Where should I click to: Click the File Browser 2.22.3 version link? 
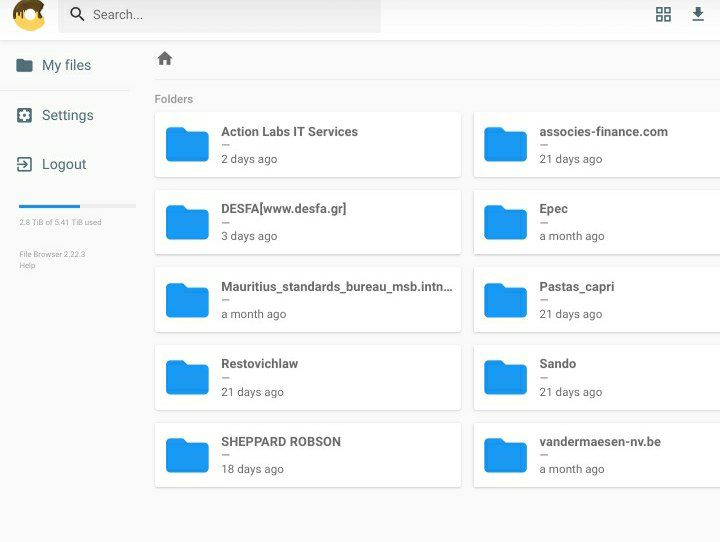point(52,254)
